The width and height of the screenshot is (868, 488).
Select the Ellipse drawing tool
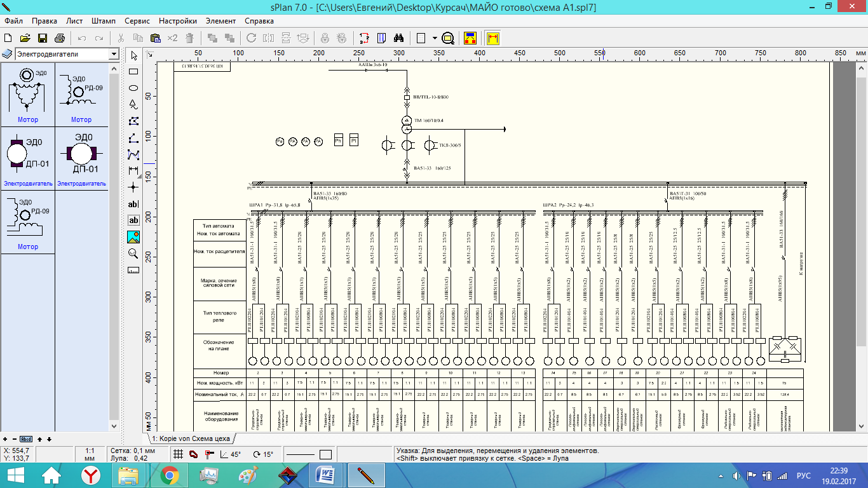pos(133,88)
